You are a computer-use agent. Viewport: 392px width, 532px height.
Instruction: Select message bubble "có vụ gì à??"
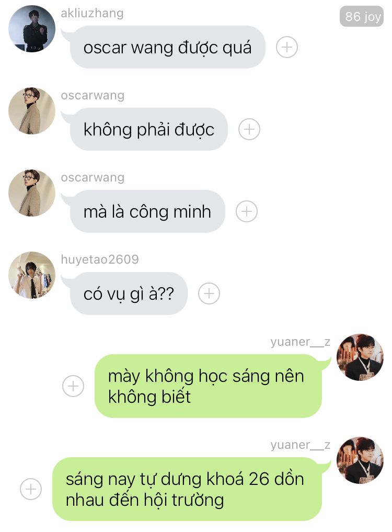coord(129,293)
